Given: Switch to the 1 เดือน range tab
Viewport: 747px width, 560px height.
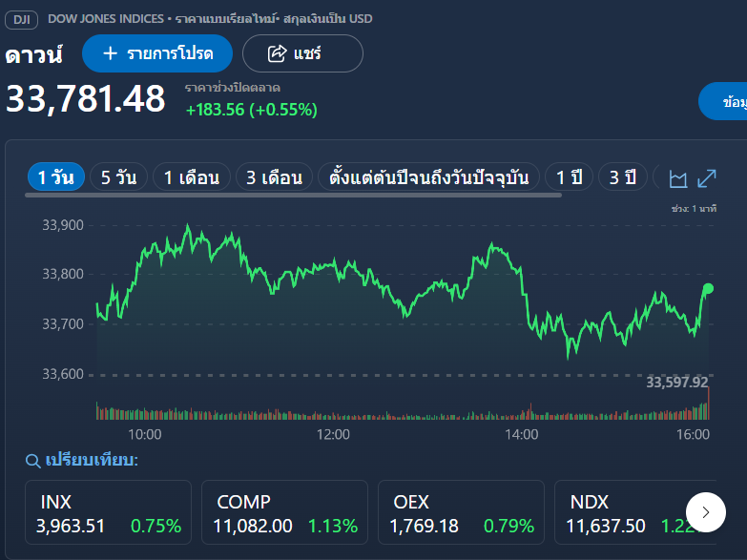Looking at the screenshot, I should [192, 177].
